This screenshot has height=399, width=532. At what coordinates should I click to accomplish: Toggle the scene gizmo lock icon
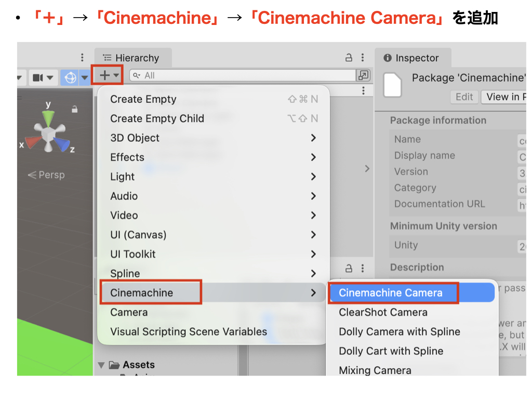click(x=75, y=109)
